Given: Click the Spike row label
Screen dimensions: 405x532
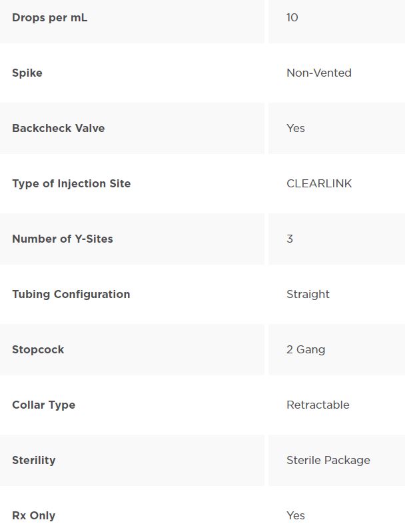Looking at the screenshot, I should tap(27, 73).
